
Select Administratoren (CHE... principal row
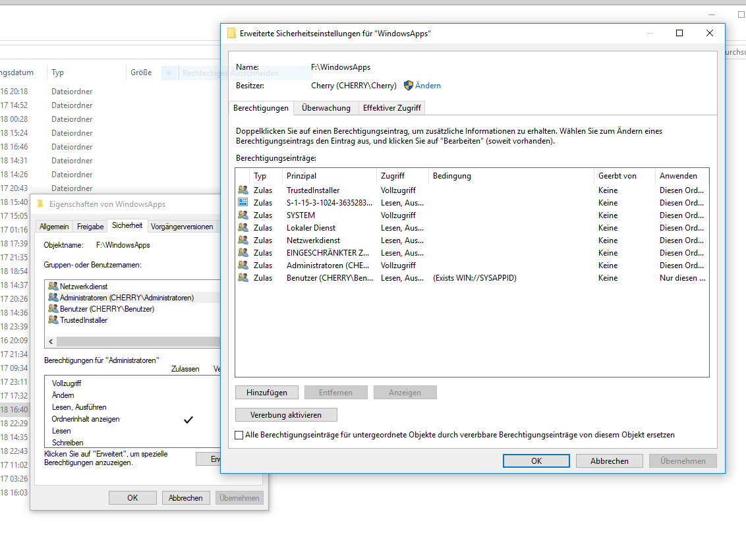tap(328, 266)
